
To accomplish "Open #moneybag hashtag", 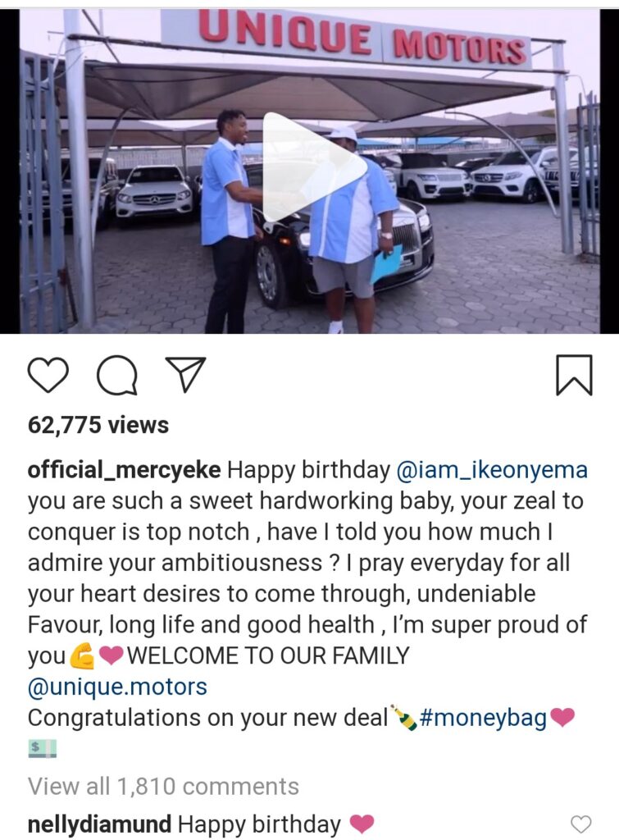I will (484, 718).
